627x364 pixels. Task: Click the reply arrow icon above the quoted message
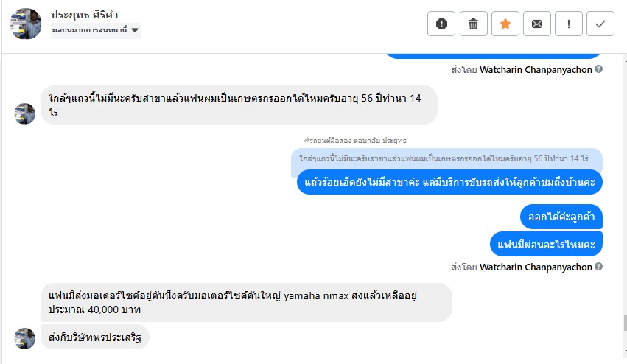(306, 140)
